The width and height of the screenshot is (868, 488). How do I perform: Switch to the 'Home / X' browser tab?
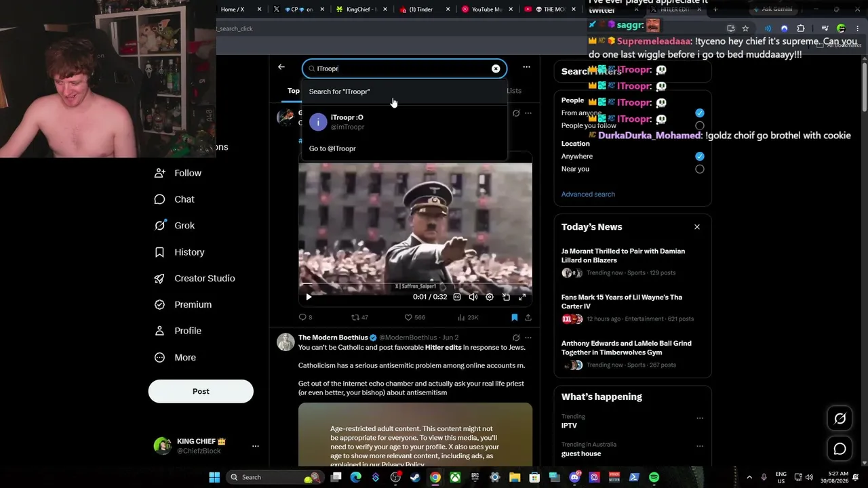point(238,9)
